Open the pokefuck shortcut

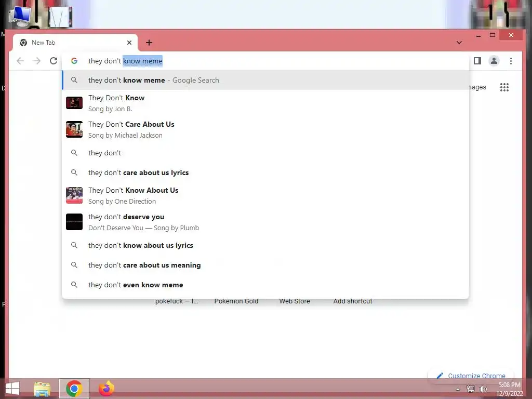click(x=177, y=301)
